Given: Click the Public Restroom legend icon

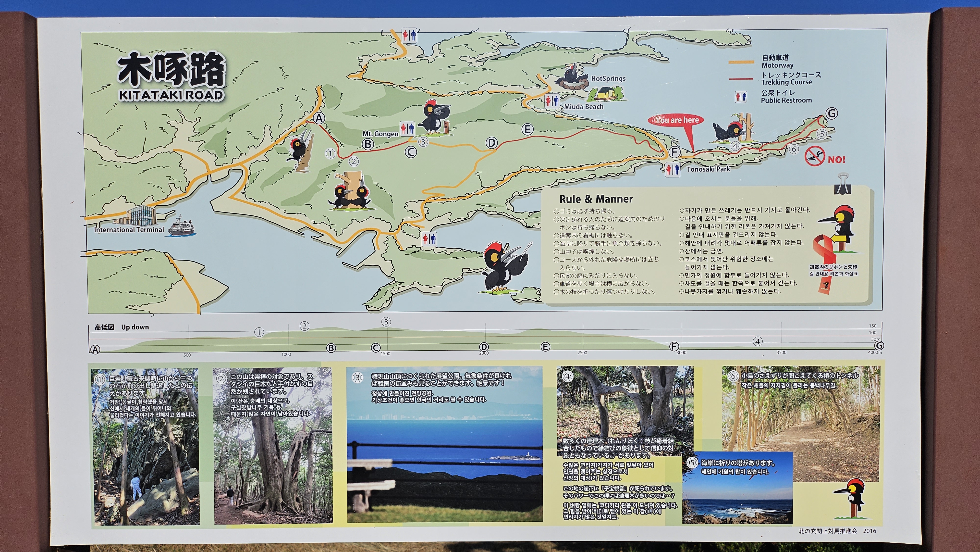Looking at the screenshot, I should point(741,97).
